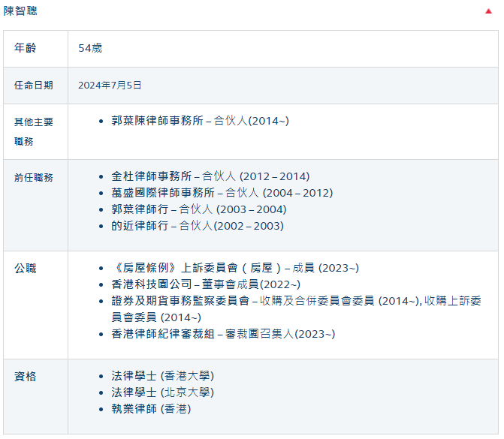Image resolution: width=504 pixels, height=439 pixels.
Task: Select 執業律師 (香港) entry
Action: 151,409
